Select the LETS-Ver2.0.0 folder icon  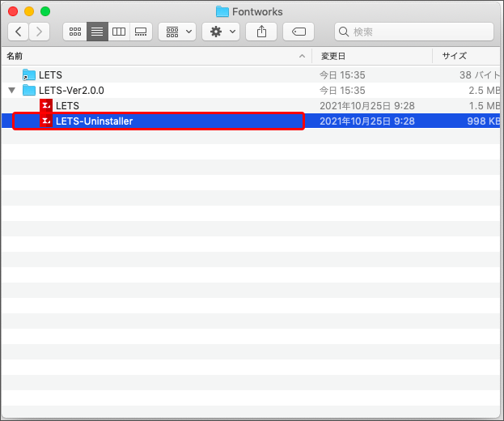pyautogui.click(x=29, y=91)
